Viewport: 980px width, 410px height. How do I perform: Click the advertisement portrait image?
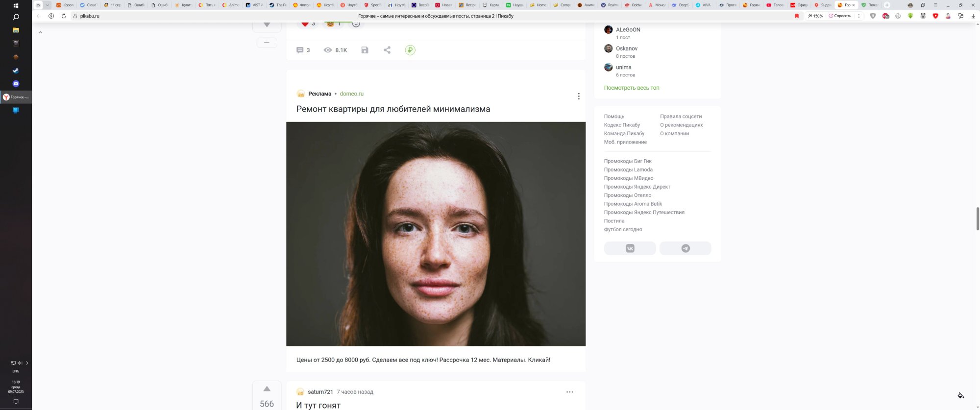tap(436, 234)
